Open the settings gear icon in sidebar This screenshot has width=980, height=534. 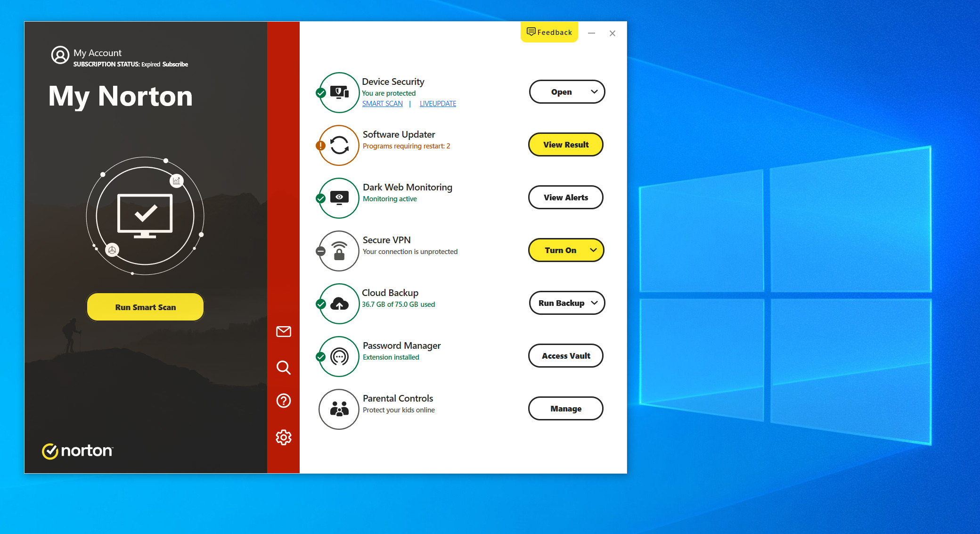(x=284, y=437)
